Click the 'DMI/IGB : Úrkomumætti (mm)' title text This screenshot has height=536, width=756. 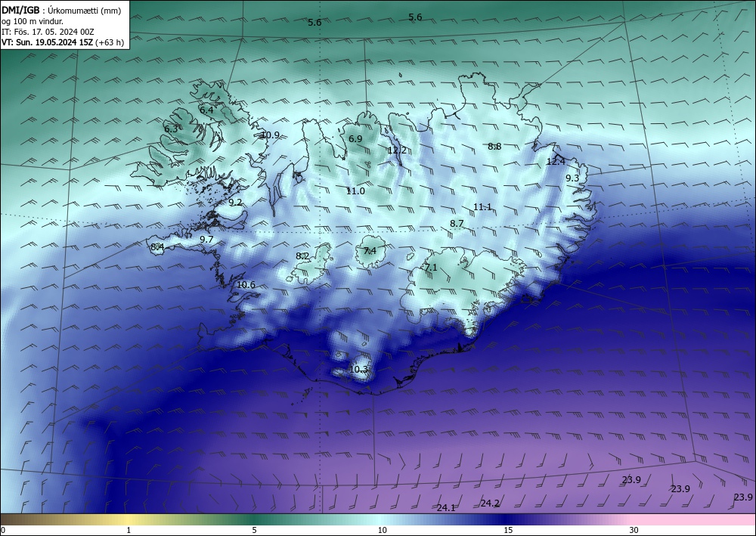(61, 11)
